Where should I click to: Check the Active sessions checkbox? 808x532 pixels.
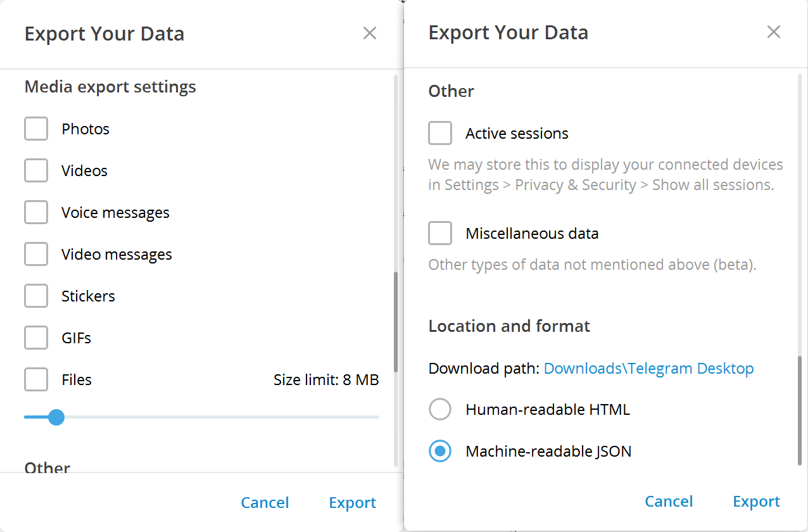[x=440, y=134]
